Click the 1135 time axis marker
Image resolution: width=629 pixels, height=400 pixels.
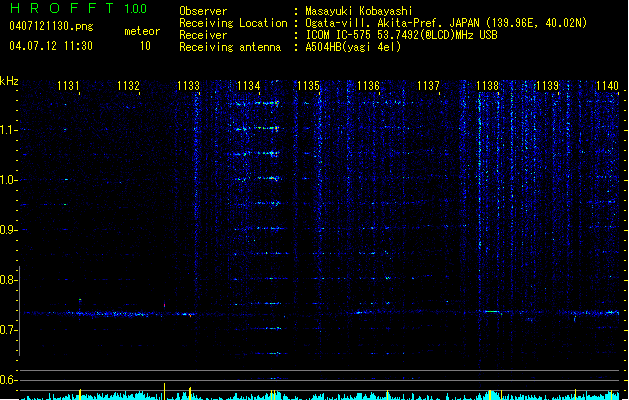point(308,86)
